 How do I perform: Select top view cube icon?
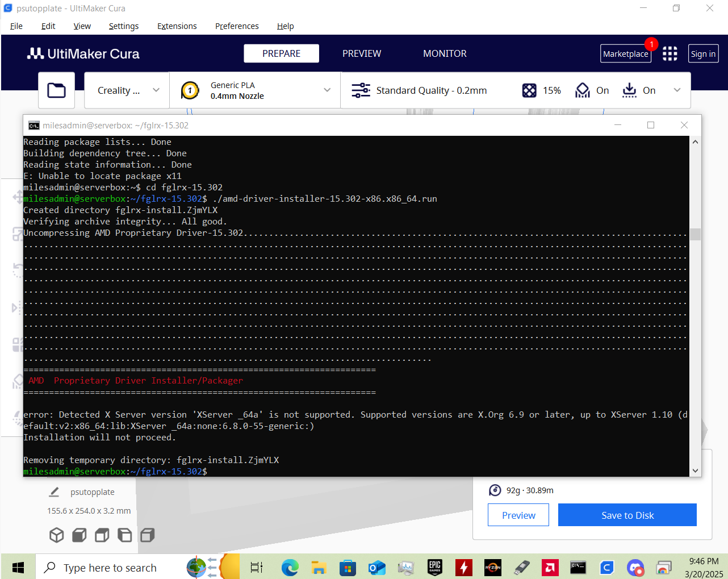pos(102,535)
